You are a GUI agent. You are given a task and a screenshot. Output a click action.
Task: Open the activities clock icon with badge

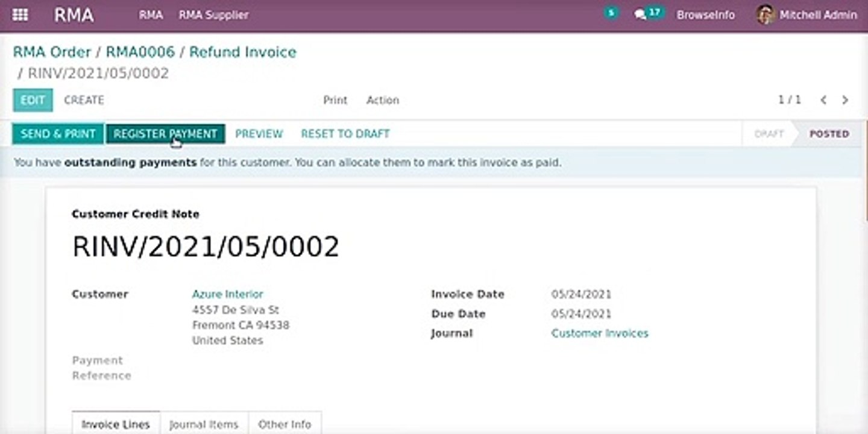click(611, 13)
